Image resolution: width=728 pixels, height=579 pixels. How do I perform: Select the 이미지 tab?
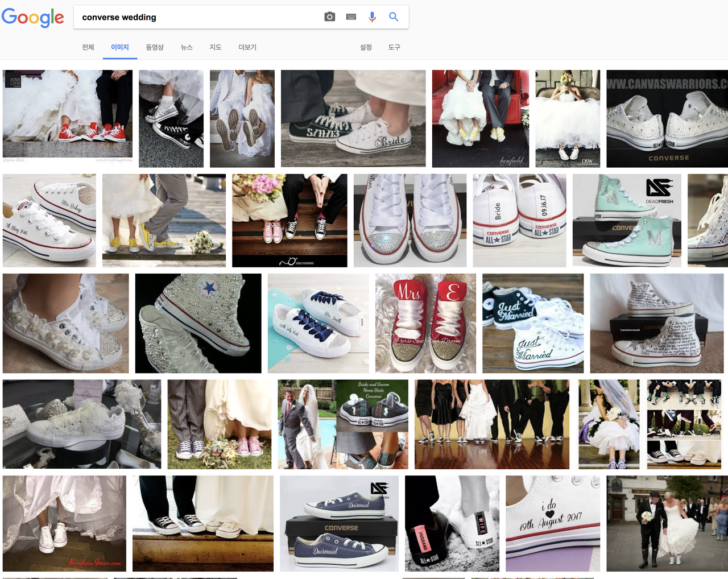click(x=120, y=47)
